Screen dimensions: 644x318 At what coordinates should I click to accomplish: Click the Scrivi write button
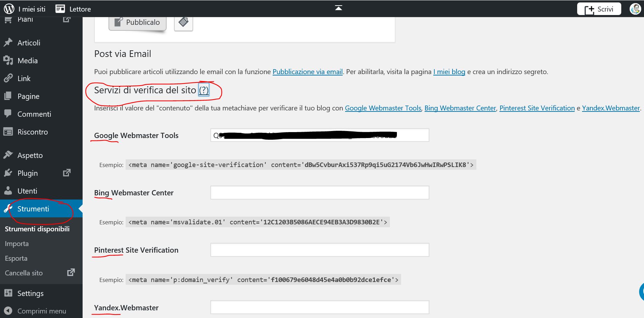pyautogui.click(x=599, y=9)
